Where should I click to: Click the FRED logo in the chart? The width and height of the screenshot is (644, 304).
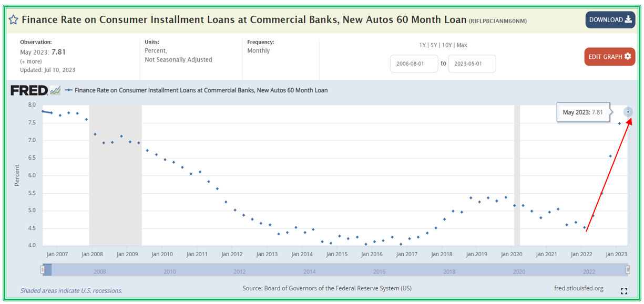pyautogui.click(x=36, y=90)
